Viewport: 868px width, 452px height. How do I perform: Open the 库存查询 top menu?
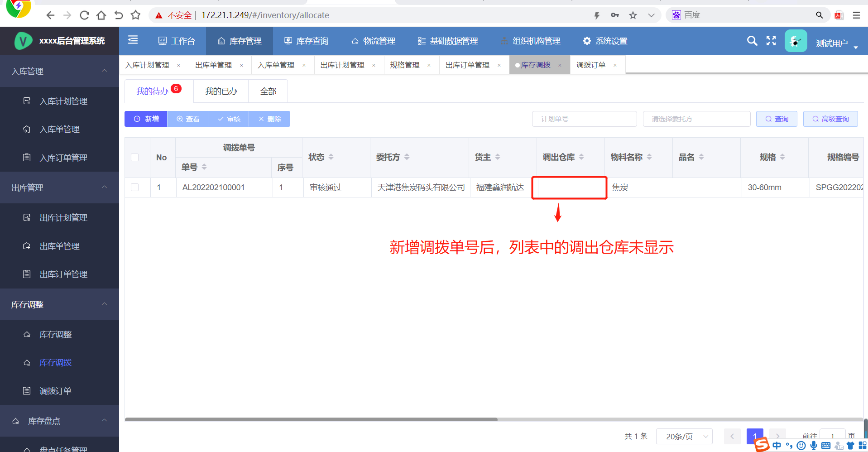coord(307,41)
